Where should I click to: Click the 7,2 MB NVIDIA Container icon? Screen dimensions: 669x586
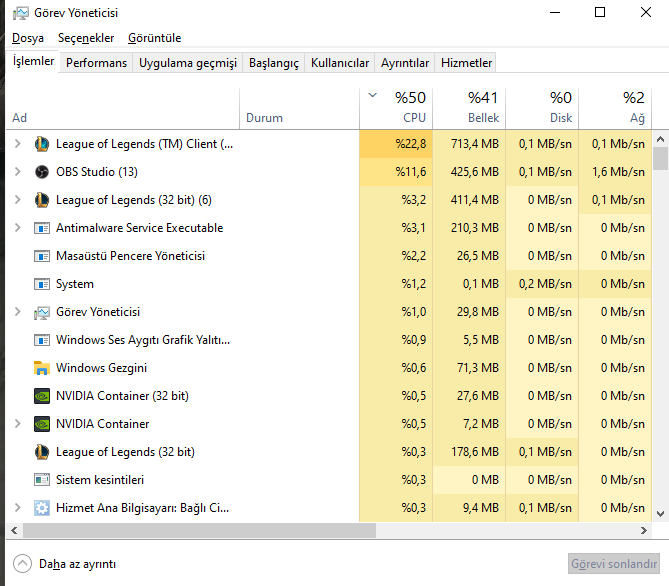click(42, 424)
